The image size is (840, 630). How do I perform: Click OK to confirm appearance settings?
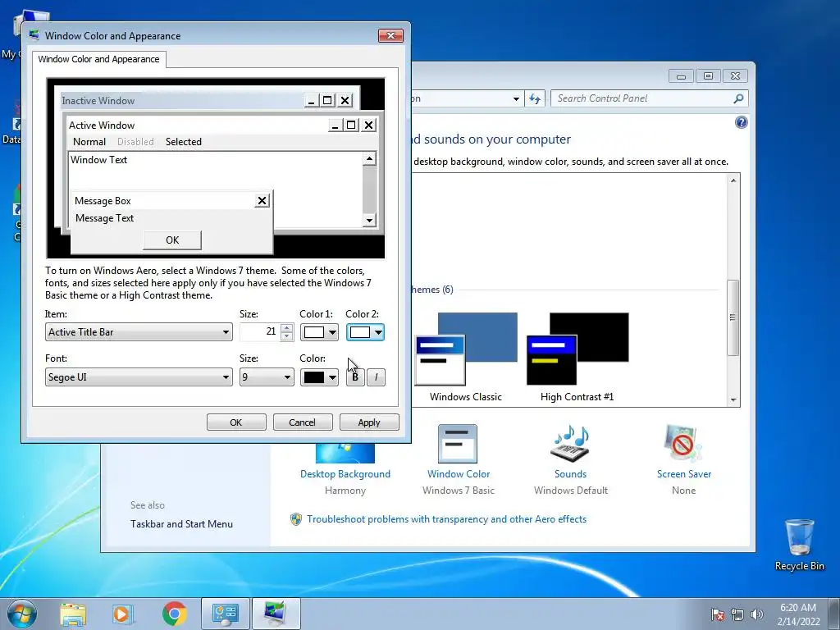pos(236,422)
